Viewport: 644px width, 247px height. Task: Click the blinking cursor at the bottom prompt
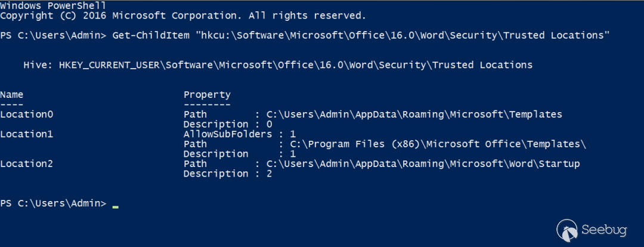click(115, 206)
